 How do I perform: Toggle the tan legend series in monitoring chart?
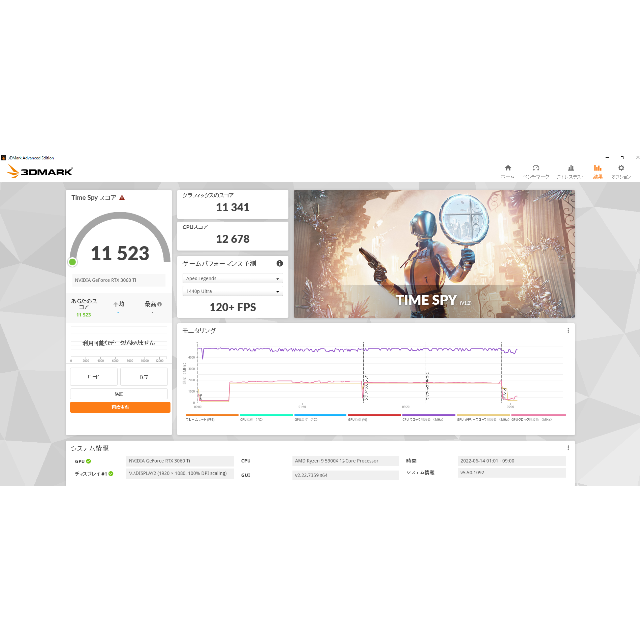click(x=483, y=417)
